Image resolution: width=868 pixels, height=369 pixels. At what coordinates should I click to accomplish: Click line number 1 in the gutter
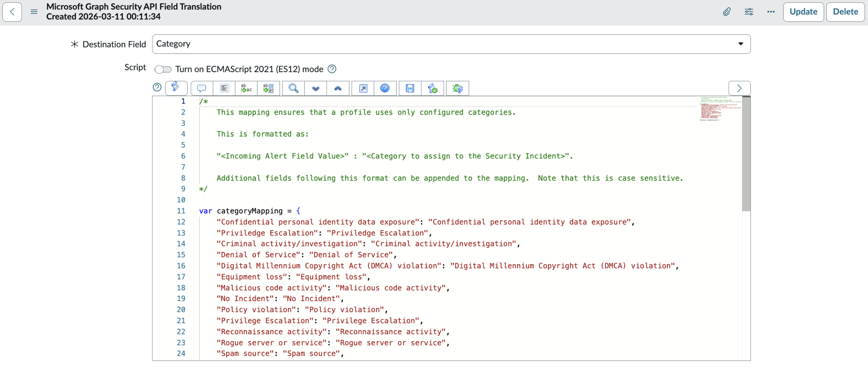coord(183,101)
